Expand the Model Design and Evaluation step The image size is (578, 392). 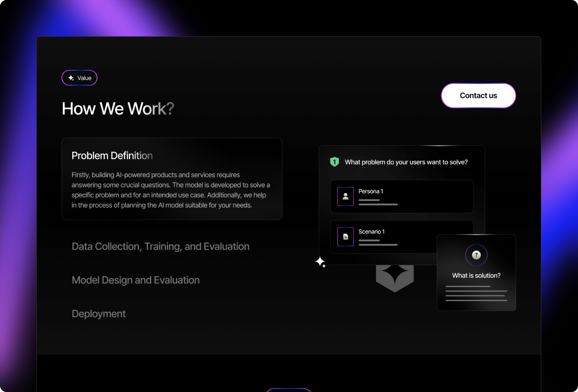coord(136,280)
